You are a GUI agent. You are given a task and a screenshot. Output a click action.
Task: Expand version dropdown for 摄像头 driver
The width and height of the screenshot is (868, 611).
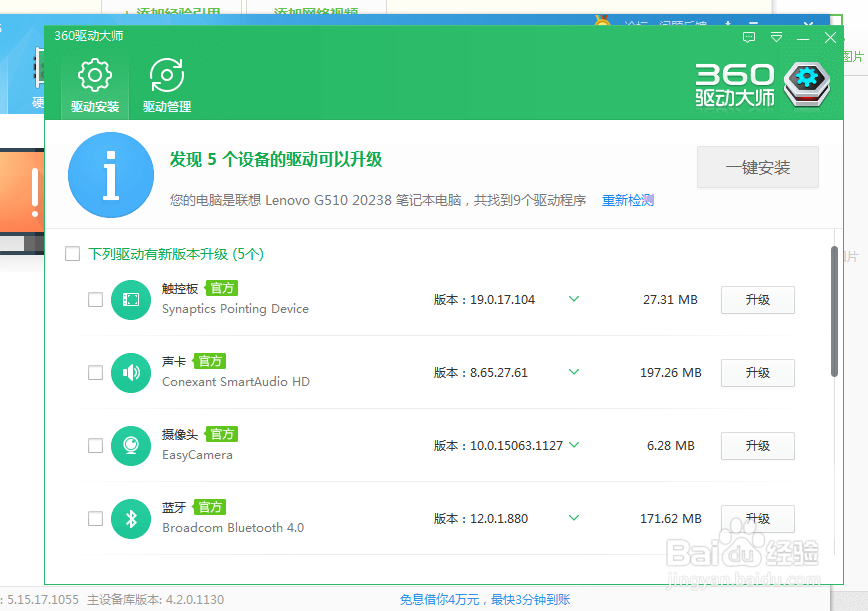[x=574, y=445]
